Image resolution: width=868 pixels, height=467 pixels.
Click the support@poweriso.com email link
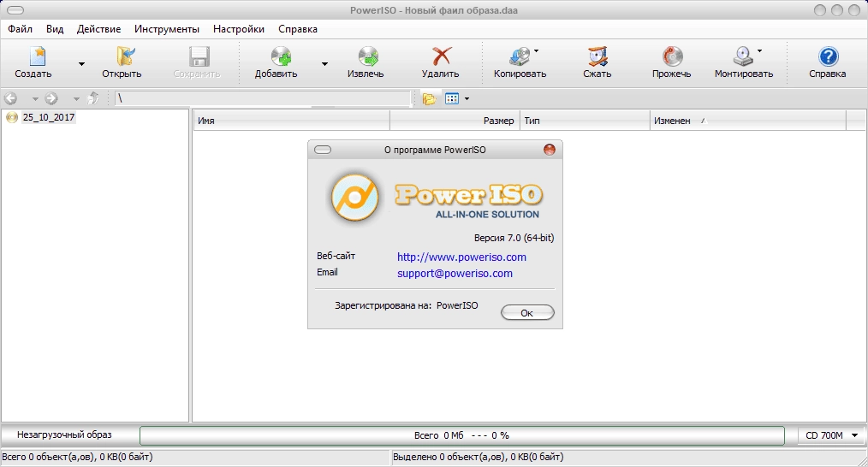click(x=455, y=274)
